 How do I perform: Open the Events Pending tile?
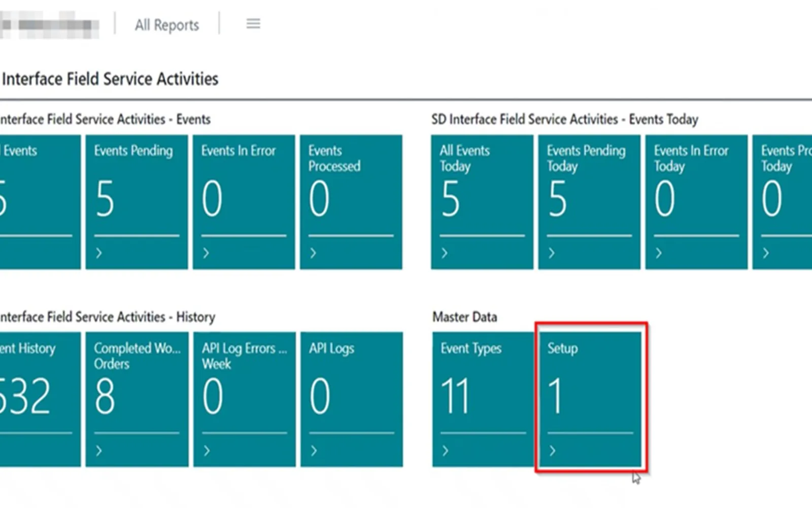[137, 202]
